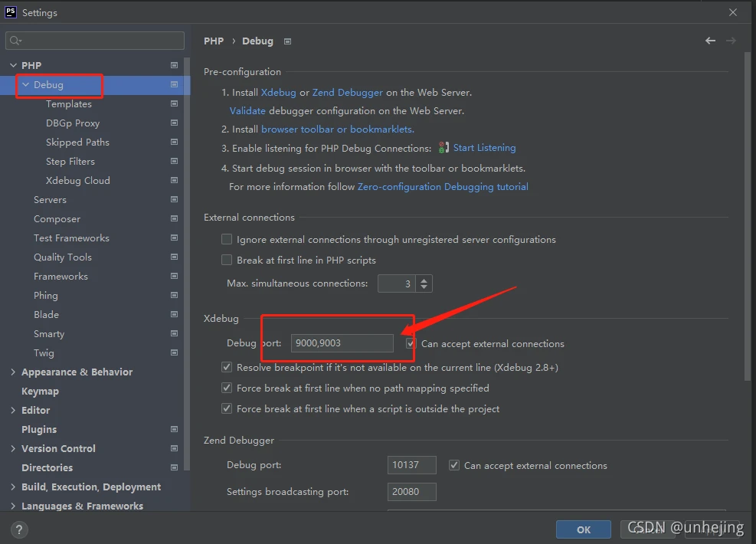
Task: Click the project icon on the Twig row
Action: (174, 352)
